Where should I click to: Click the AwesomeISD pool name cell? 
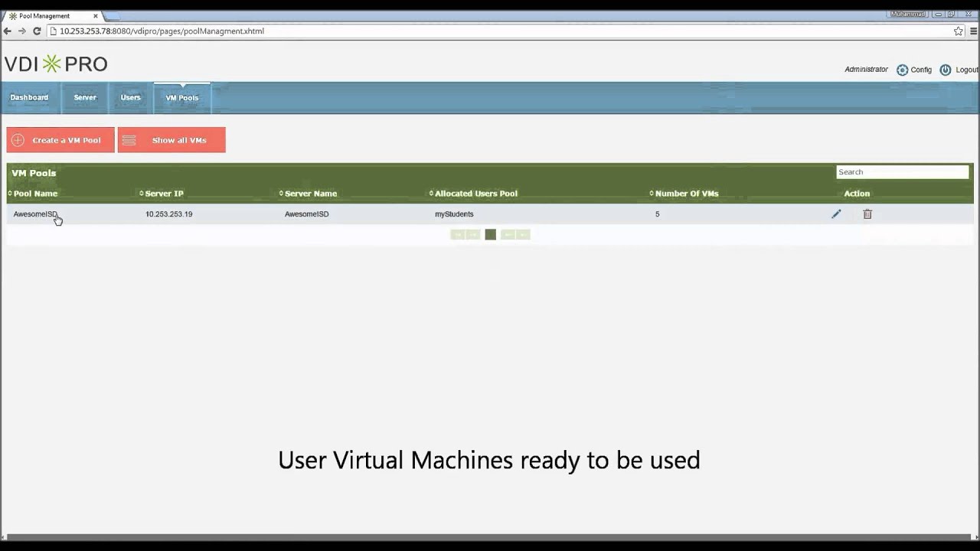[x=35, y=214]
